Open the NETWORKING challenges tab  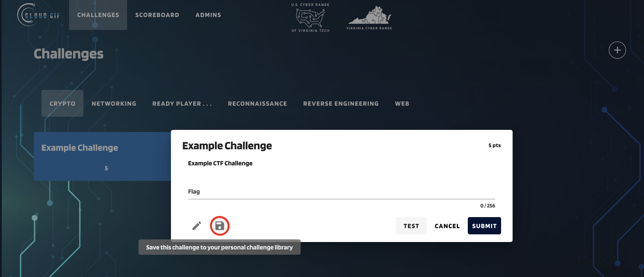[x=114, y=103]
